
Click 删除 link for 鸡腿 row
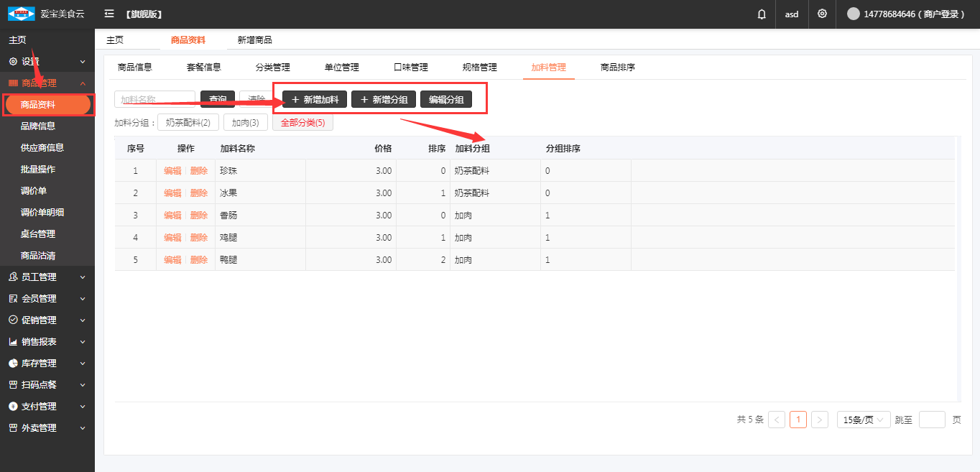199,238
